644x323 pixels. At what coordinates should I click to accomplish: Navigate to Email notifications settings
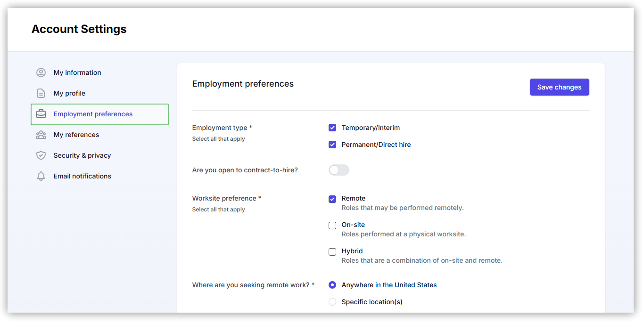(x=82, y=176)
